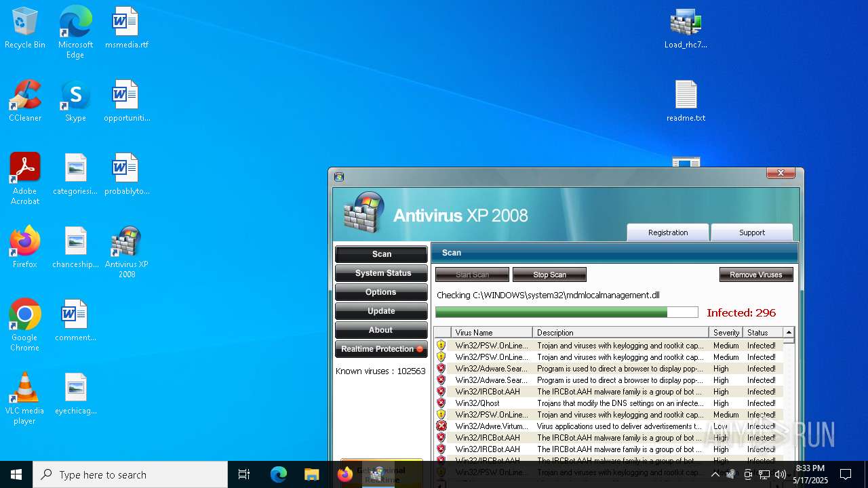Switch to the Support tab
Screen dimensions: 868x488
pos(752,232)
